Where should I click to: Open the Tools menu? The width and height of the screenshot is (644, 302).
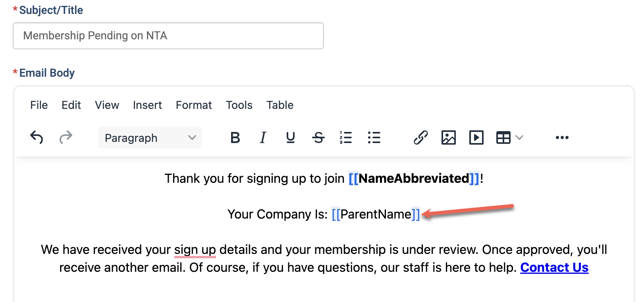point(239,105)
